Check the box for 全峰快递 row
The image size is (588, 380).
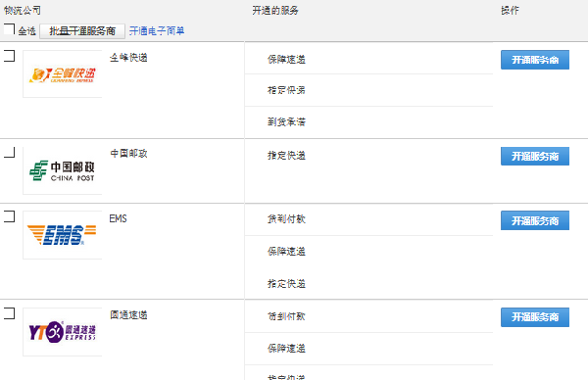click(9, 56)
